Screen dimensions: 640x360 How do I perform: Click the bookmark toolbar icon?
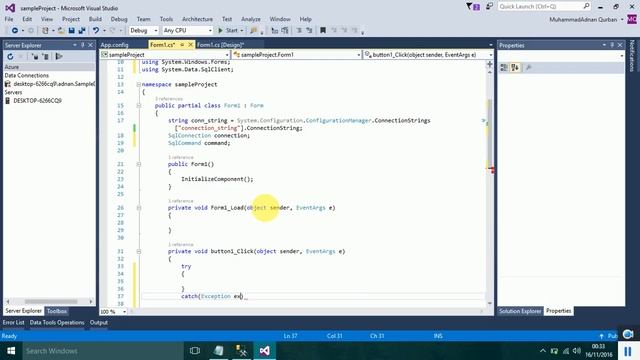(x=323, y=31)
